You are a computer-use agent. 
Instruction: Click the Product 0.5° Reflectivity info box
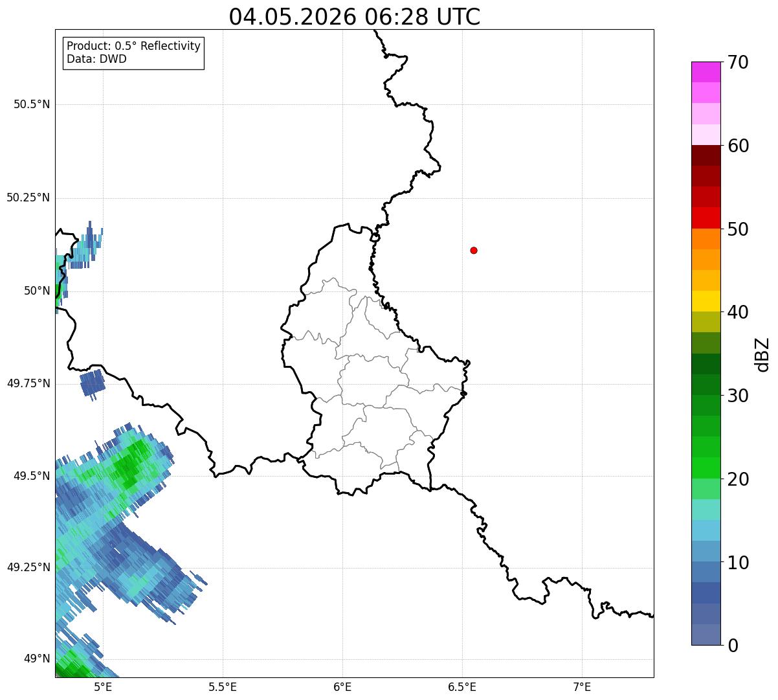tap(133, 52)
